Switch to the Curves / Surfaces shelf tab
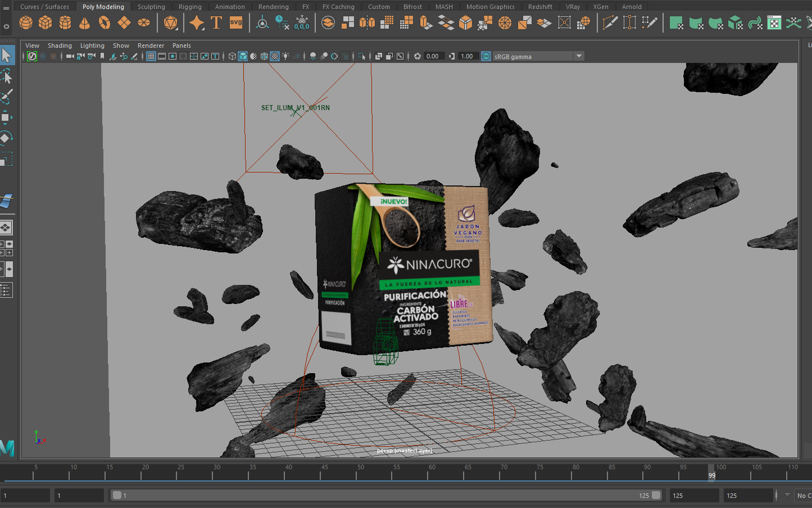Screen dimensions: 812x508 (x=44, y=7)
